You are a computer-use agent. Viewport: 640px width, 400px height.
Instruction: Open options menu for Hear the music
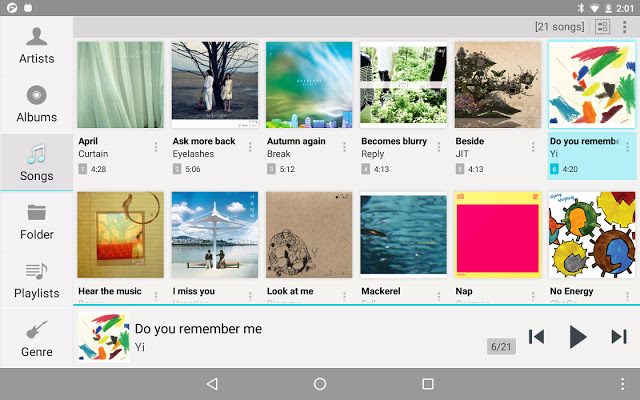tap(156, 296)
